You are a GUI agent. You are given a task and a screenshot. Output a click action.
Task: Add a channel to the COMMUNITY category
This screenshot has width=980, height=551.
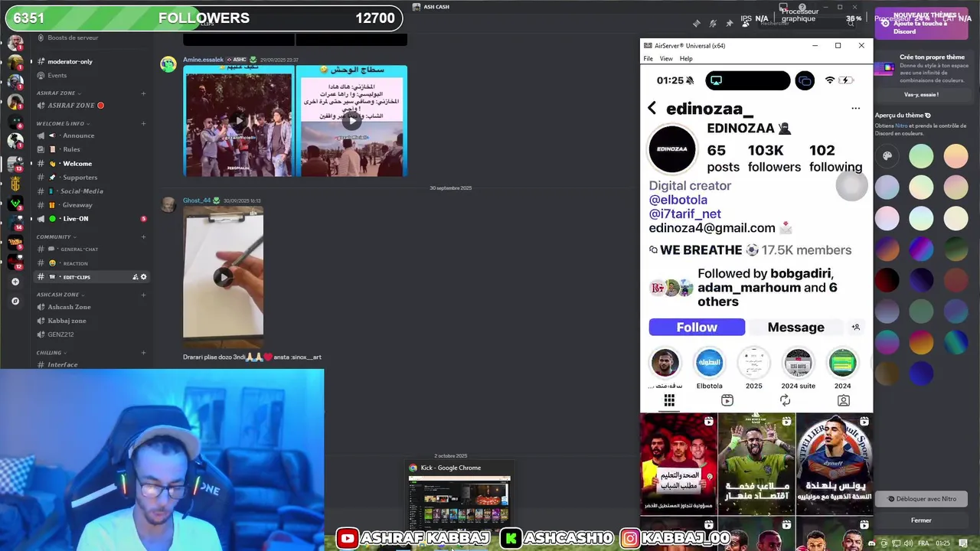(143, 237)
